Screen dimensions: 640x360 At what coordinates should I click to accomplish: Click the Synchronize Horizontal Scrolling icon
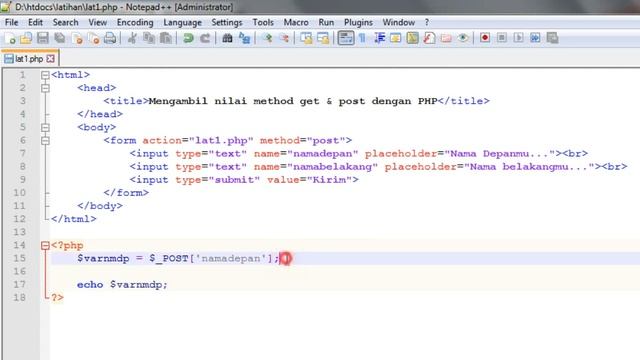coord(323,38)
